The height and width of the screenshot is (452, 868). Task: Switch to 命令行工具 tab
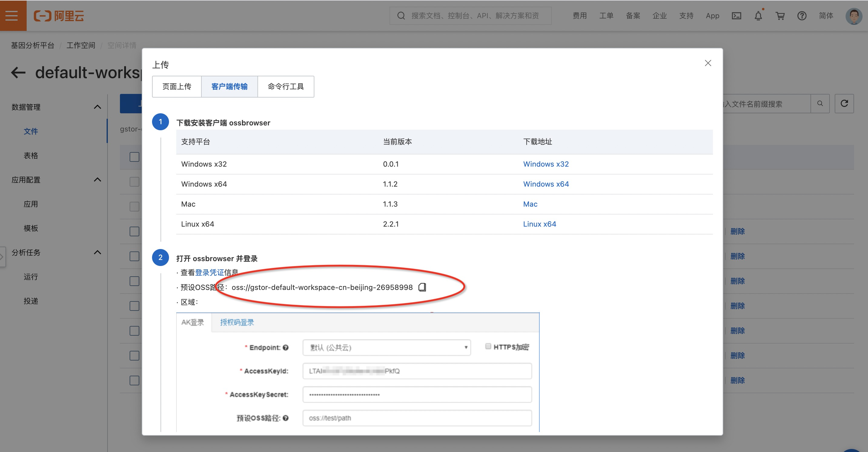[286, 87]
